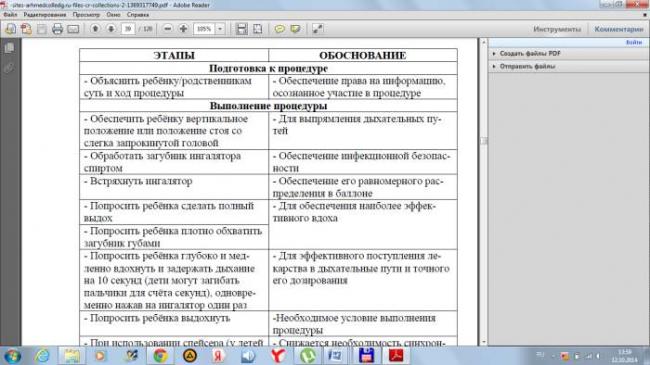Click the send by email envelope icon
650x365 pixels.
(x=73, y=29)
